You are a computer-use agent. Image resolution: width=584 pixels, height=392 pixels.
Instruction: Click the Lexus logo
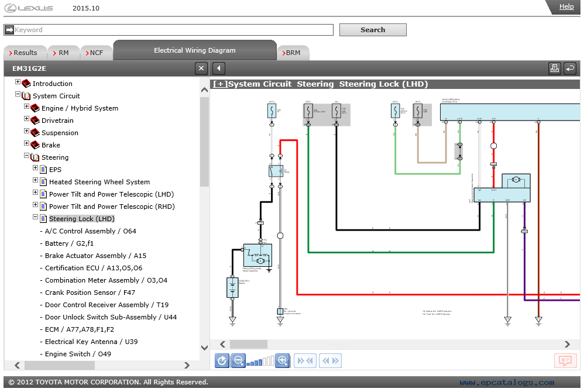pos(29,8)
